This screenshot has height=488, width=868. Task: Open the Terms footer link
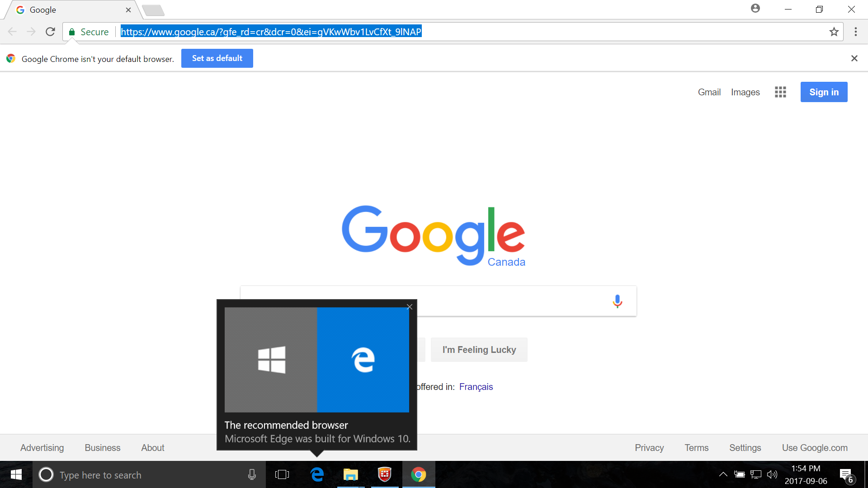tap(697, 448)
